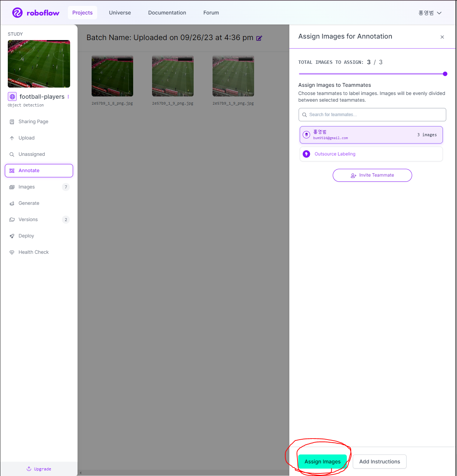This screenshot has height=476, width=457.
Task: Select Annotate in sidebar
Action: coord(39,171)
